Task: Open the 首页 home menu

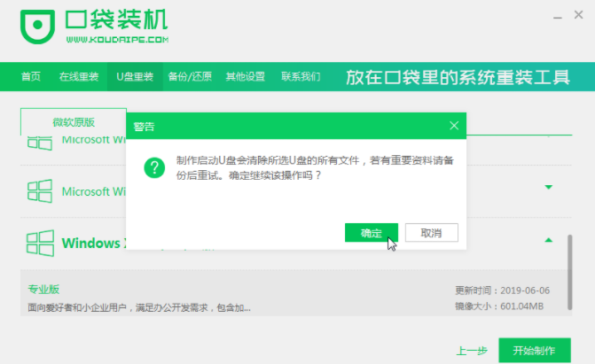Action: [x=30, y=77]
